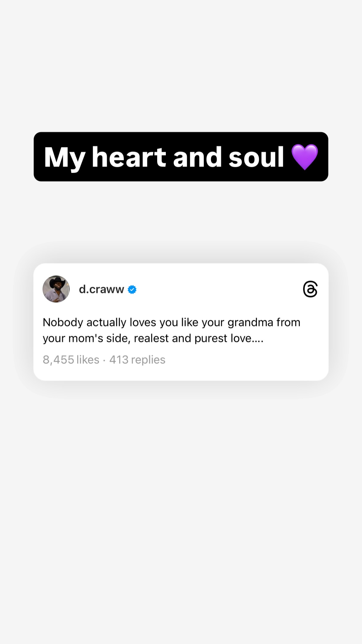This screenshot has height=644, width=362.
Task: Open the 413 replies link
Action: tap(137, 360)
